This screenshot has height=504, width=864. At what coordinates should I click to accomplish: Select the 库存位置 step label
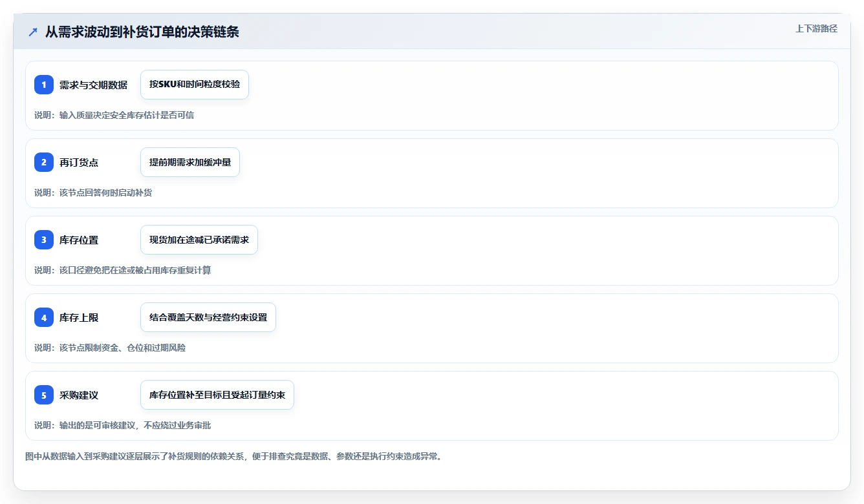tap(79, 240)
